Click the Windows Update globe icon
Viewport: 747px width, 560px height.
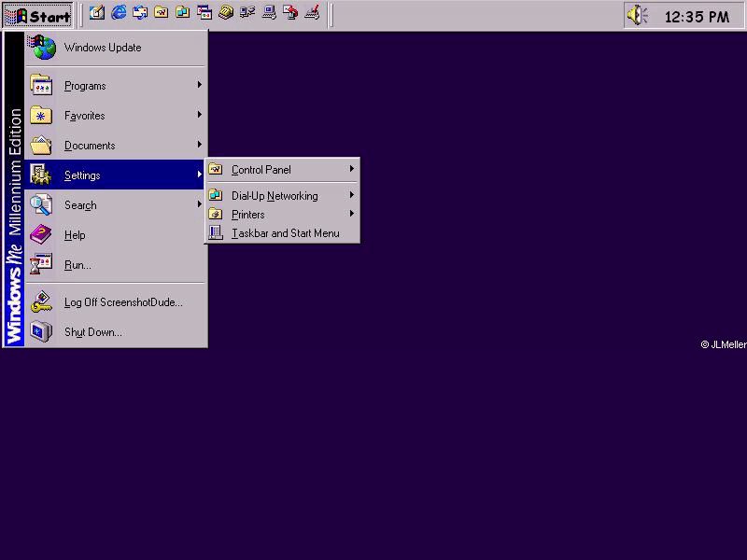(42, 48)
